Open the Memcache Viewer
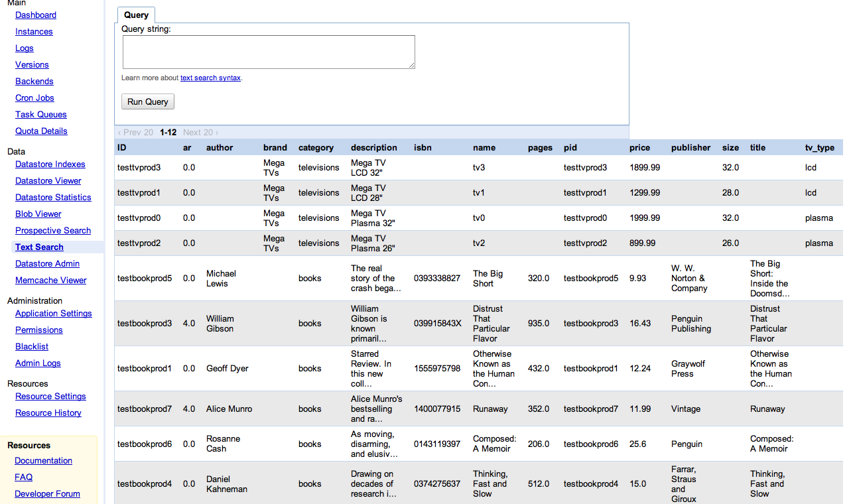857x504 pixels. pos(51,280)
